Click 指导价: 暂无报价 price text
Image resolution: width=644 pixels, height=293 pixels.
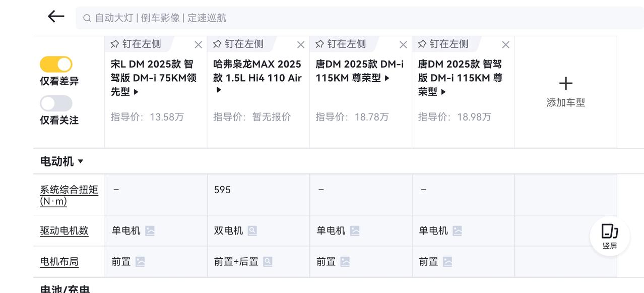click(x=252, y=117)
